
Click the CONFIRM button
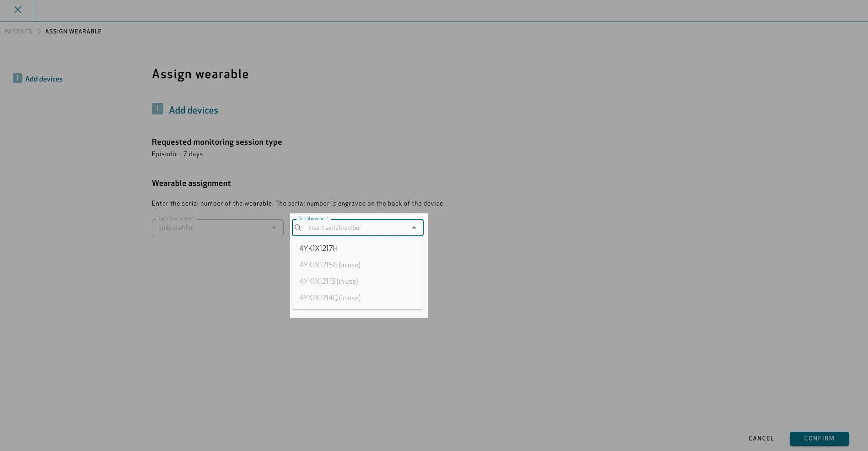pos(819,439)
